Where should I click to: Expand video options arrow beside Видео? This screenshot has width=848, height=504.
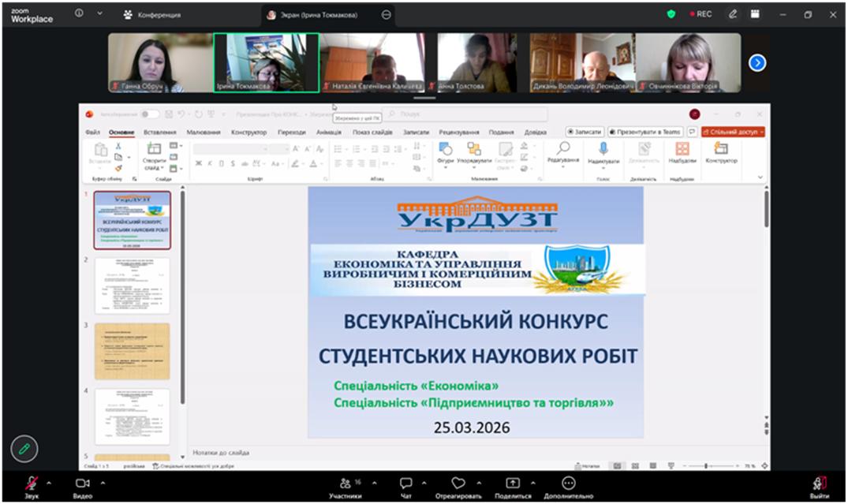(102, 483)
